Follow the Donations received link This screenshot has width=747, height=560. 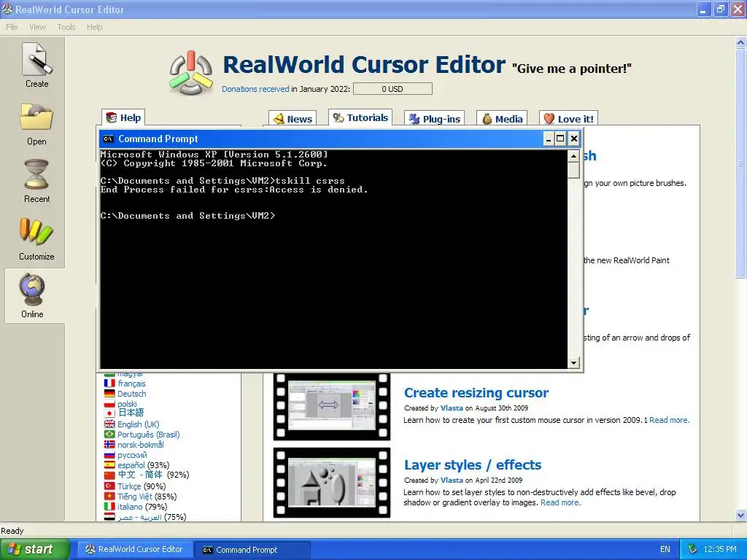click(x=255, y=89)
